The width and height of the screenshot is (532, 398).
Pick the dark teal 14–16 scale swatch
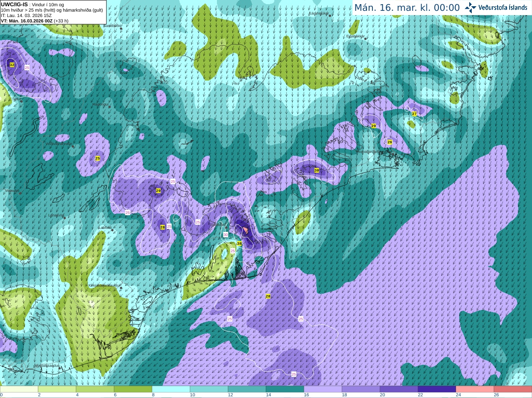click(x=285, y=389)
